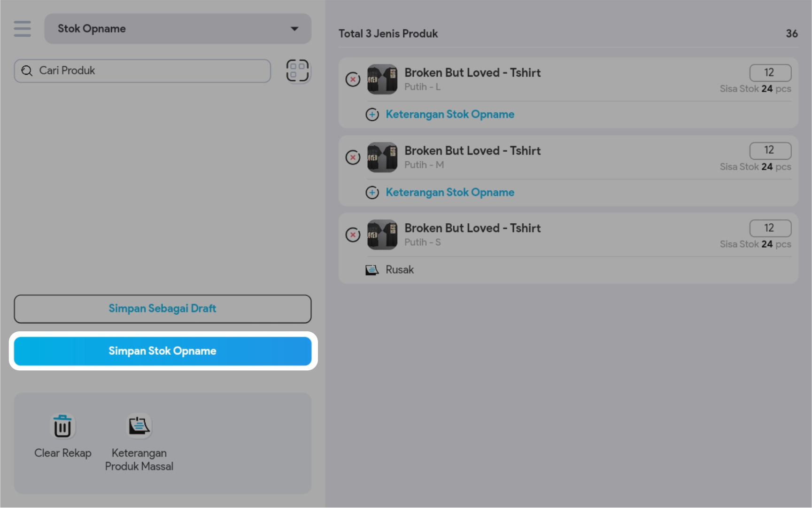
Task: Expand the Stok Opname dropdown
Action: (x=178, y=29)
